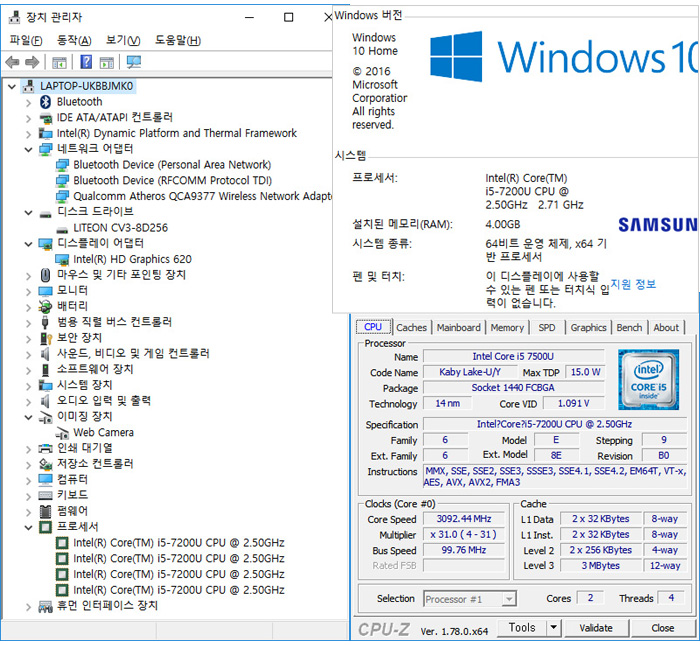
Task: Click the Intel Core i5 inside logo
Action: pyautogui.click(x=648, y=380)
